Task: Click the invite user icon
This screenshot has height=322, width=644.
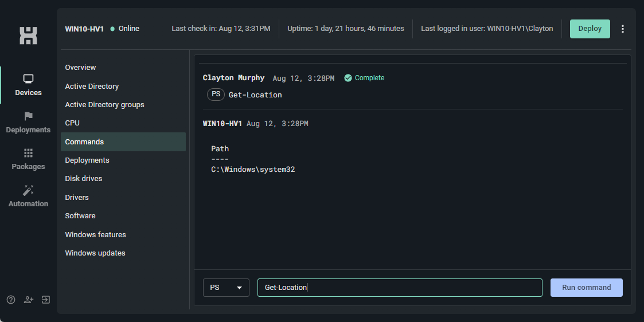Action: click(28, 300)
